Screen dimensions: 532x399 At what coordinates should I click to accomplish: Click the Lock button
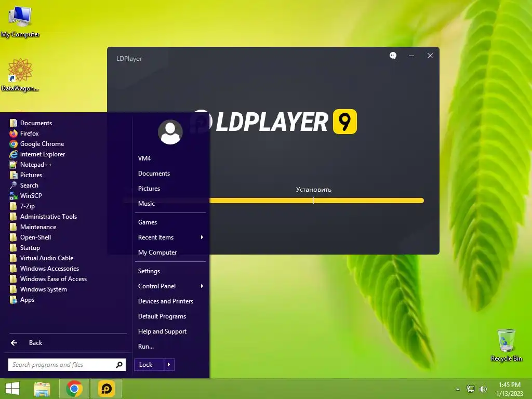149,365
